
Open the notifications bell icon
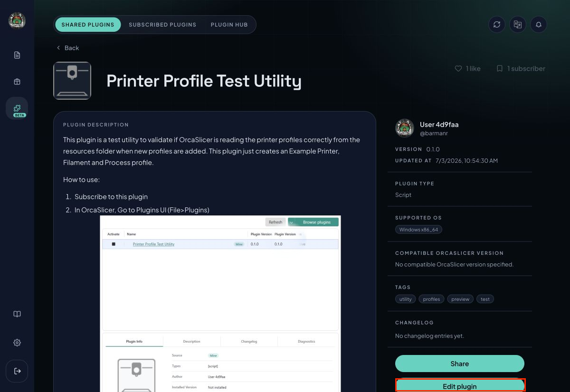coord(539,25)
